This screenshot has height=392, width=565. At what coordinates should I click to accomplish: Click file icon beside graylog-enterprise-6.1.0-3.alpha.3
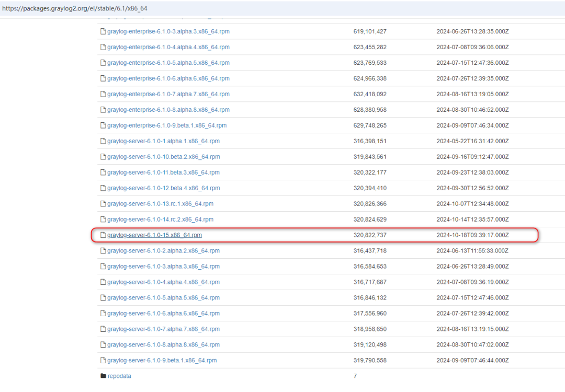coord(103,31)
